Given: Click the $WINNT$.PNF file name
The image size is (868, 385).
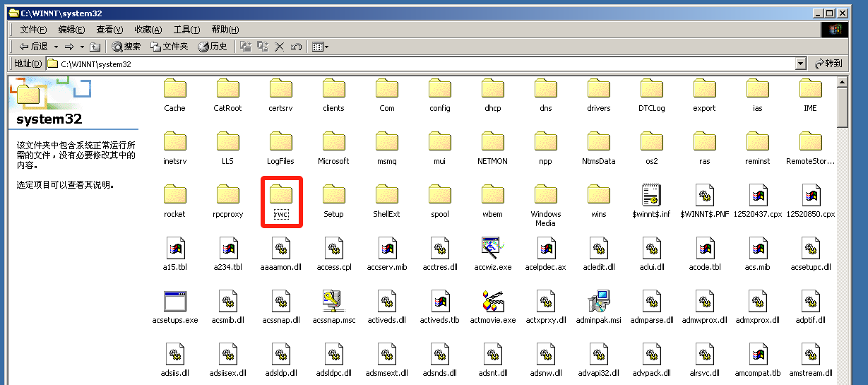Looking at the screenshot, I should click(x=704, y=214).
